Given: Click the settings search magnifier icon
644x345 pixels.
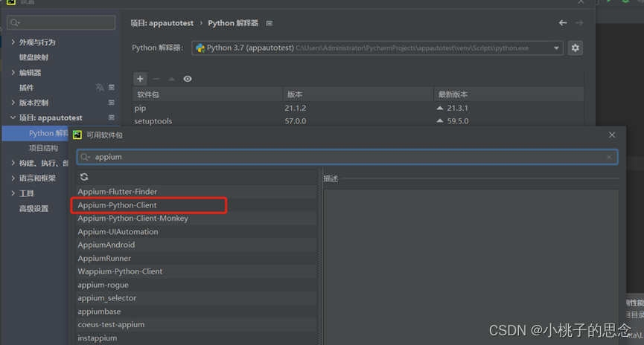Looking at the screenshot, I should 15,22.
